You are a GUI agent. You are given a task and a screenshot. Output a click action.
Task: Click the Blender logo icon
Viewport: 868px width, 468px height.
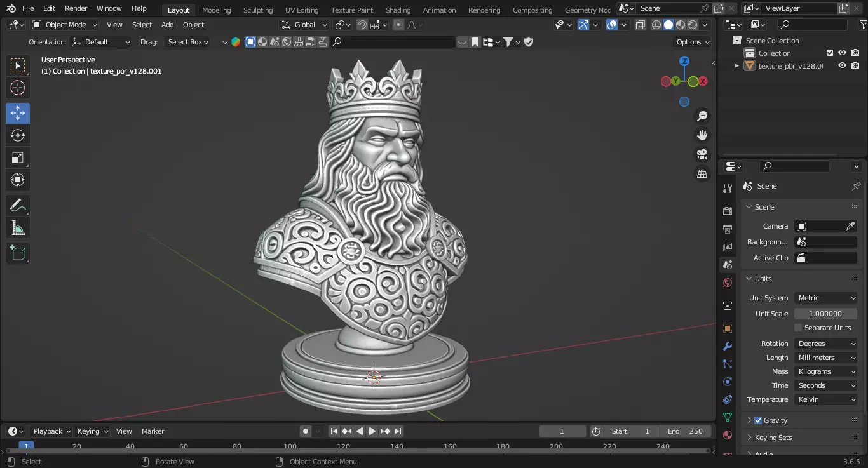(11, 8)
